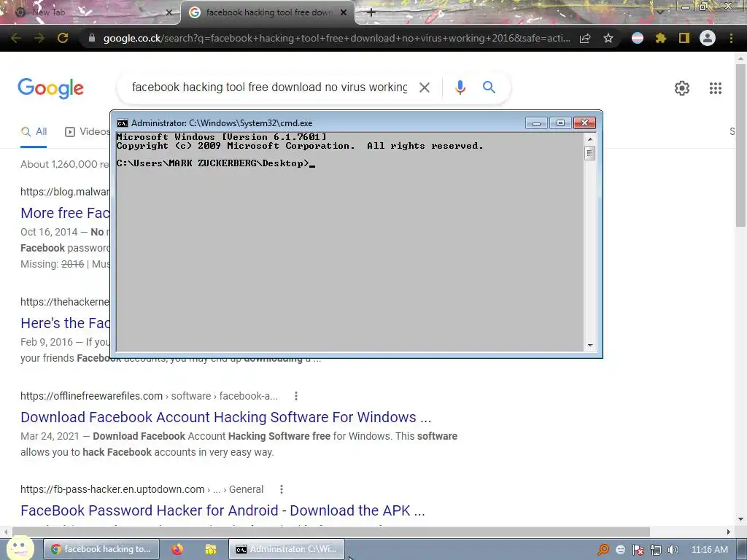The width and height of the screenshot is (747, 560).
Task: Open the Action Center flag icon
Action: pyautogui.click(x=638, y=550)
